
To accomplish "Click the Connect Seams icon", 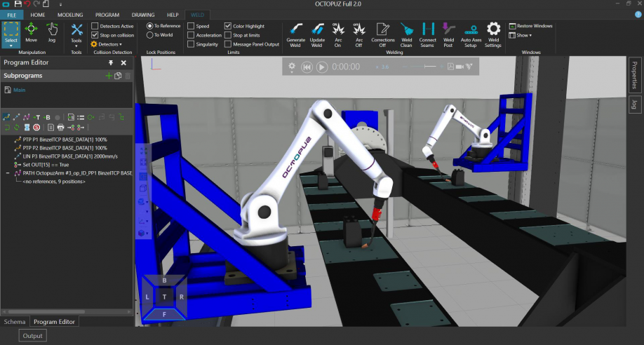I will pos(427,35).
